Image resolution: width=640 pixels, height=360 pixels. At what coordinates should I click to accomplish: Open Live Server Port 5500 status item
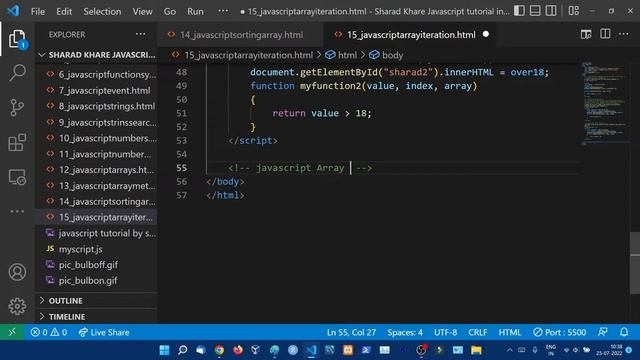560,332
